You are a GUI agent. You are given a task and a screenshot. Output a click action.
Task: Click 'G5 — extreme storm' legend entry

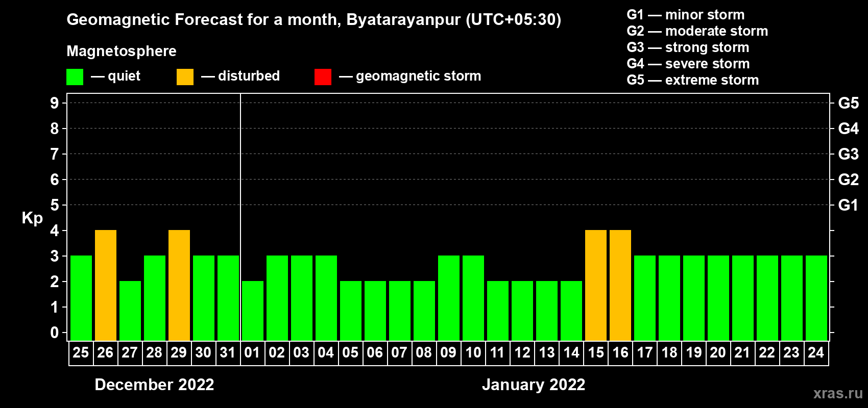(x=693, y=80)
